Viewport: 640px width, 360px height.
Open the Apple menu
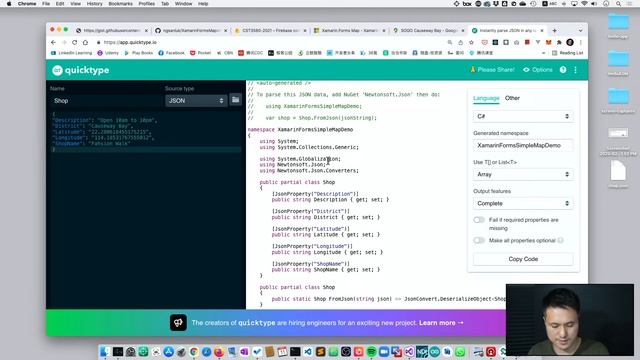click(9, 4)
